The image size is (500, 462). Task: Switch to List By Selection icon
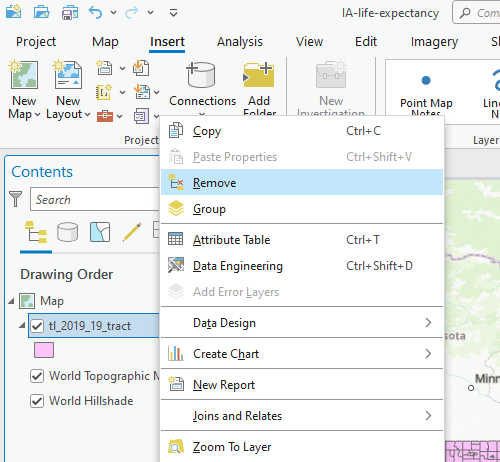[100, 232]
